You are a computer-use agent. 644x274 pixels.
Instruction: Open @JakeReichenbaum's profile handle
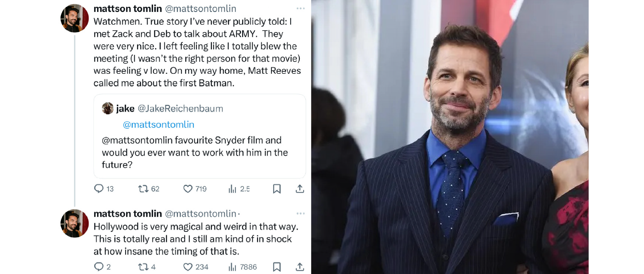tap(180, 108)
